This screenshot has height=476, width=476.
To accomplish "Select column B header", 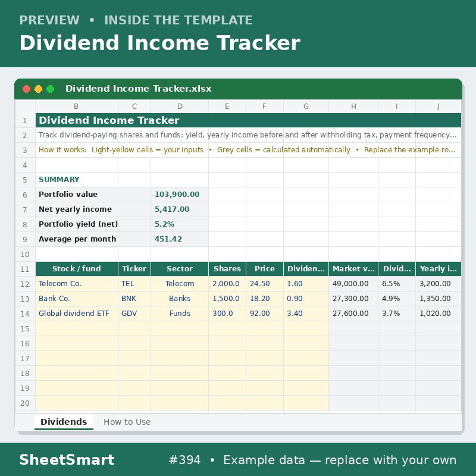I will coord(77,107).
